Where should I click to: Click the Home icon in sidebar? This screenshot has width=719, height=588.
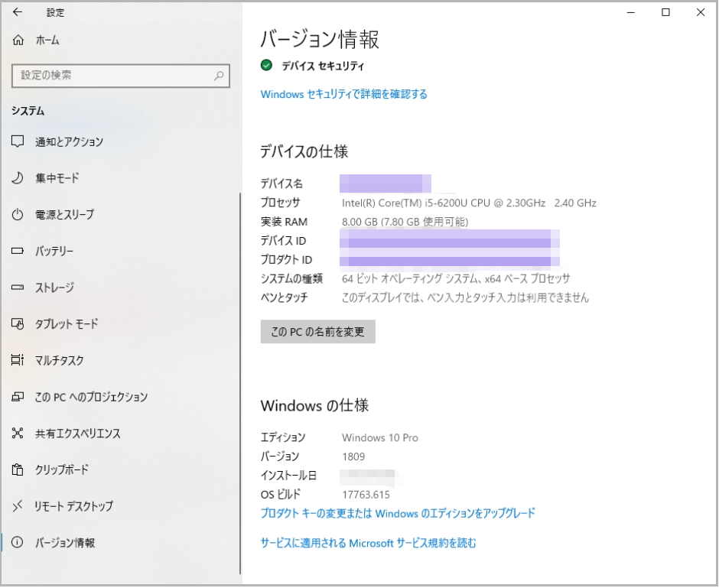coord(18,41)
